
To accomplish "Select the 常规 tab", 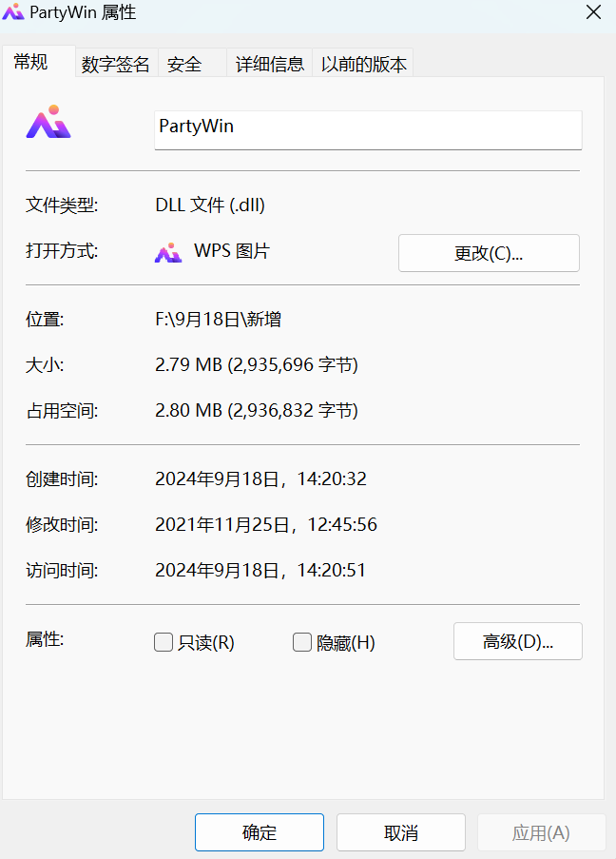I will (x=39, y=61).
